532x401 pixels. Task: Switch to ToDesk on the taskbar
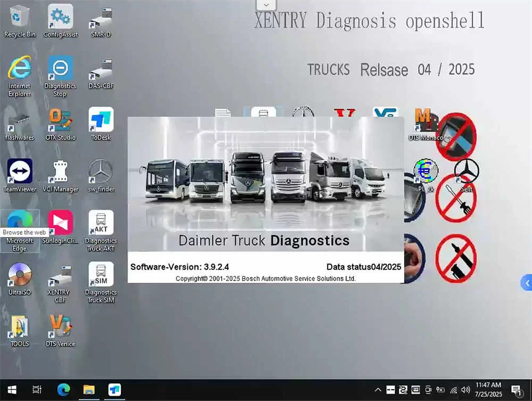[x=114, y=390]
